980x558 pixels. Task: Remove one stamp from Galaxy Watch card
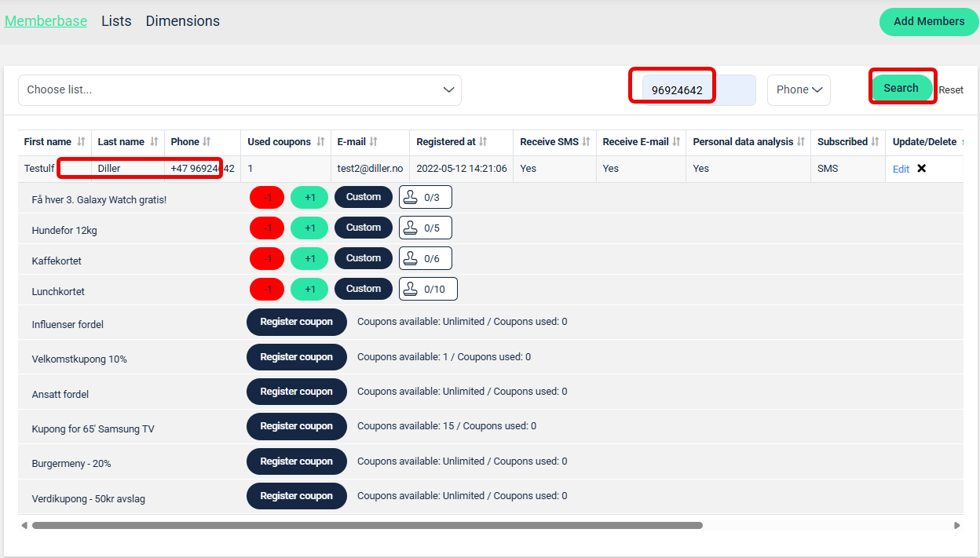(x=267, y=197)
